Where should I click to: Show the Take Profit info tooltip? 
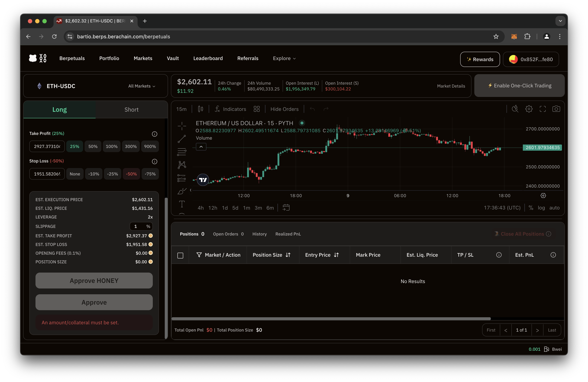(x=154, y=134)
